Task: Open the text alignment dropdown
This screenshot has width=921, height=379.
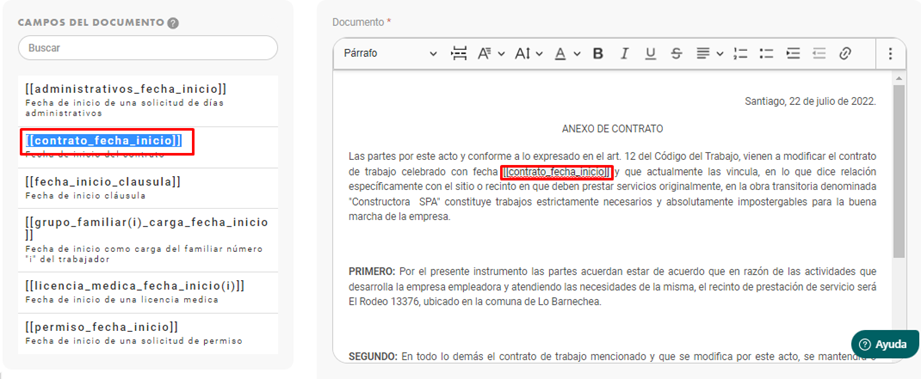Action: point(710,54)
